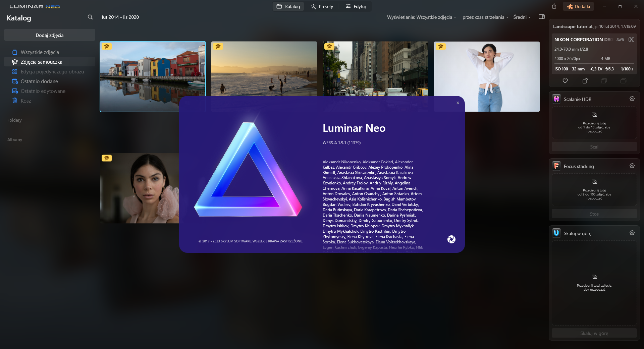Click the Scalanie HDR extension icon
This screenshot has height=349, width=644.
click(x=556, y=99)
